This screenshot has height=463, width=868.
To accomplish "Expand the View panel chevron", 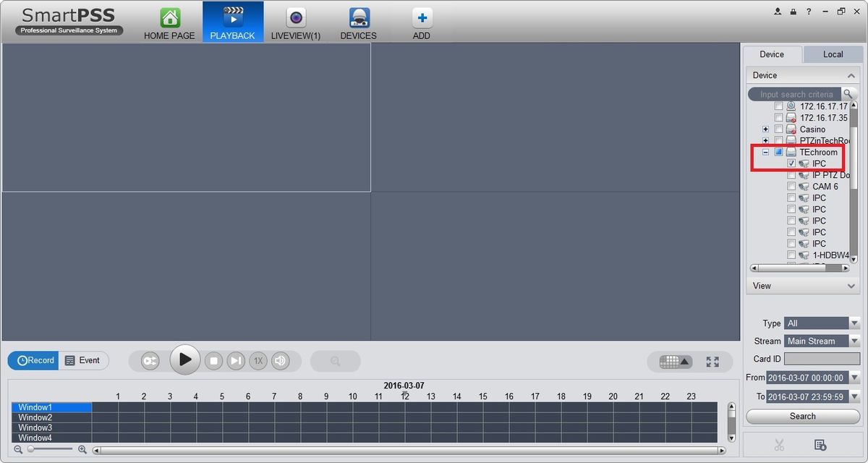I will 851,286.
